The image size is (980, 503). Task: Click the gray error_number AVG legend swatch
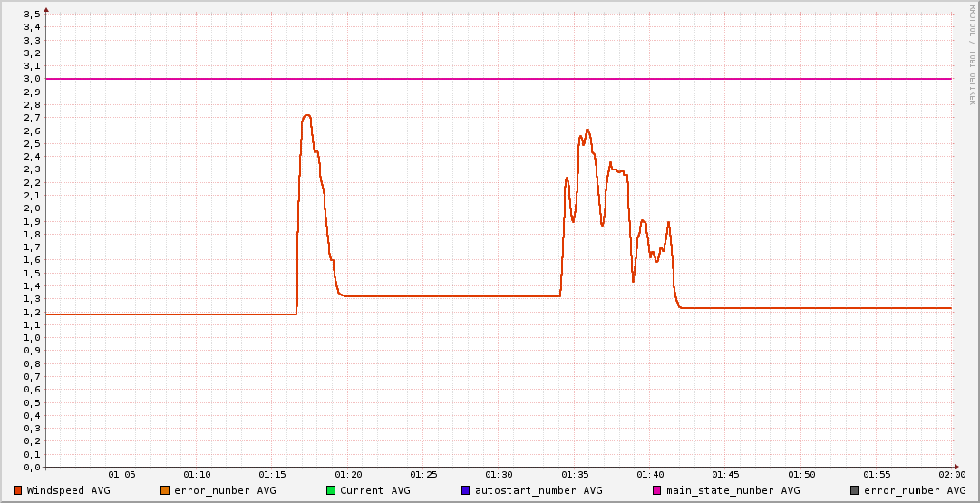(854, 490)
